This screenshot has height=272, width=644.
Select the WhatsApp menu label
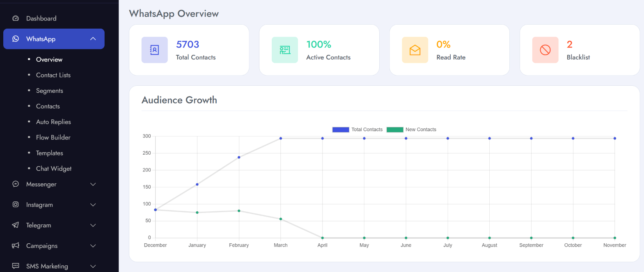tap(41, 39)
